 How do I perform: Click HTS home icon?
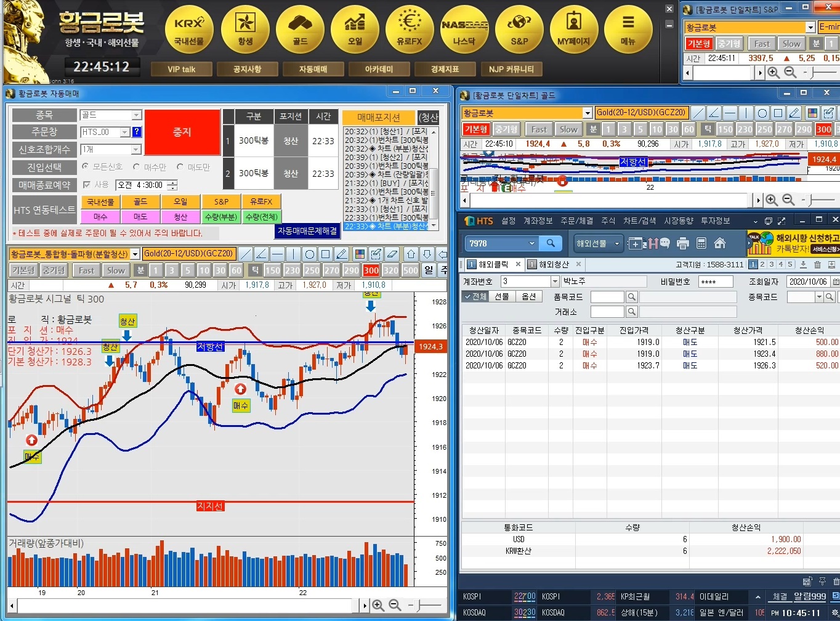[x=719, y=243]
